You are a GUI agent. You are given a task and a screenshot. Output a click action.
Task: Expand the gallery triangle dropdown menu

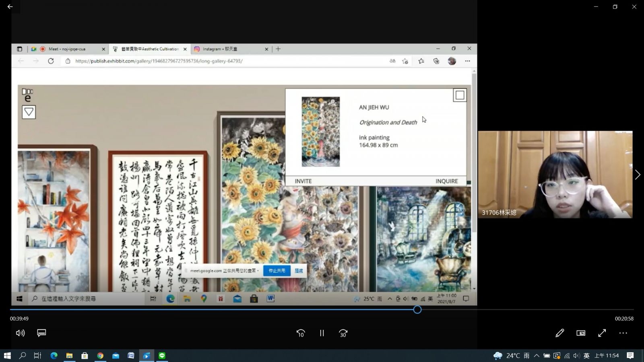point(29,112)
